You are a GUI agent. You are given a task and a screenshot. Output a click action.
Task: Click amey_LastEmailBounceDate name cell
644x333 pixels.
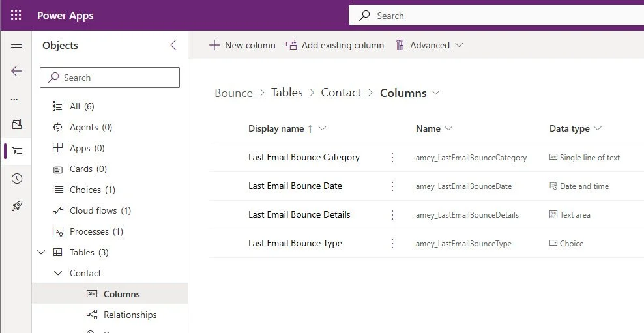pos(463,186)
